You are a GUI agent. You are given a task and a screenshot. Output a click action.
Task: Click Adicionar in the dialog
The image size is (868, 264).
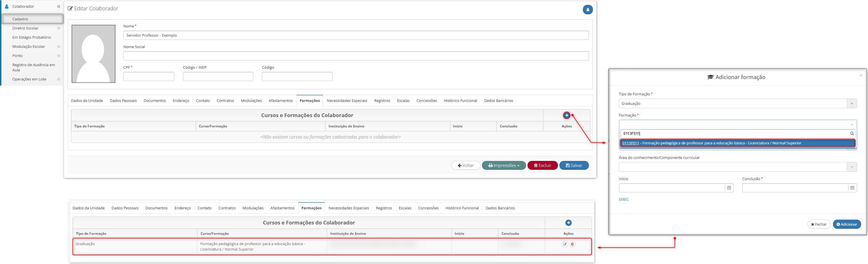pyautogui.click(x=847, y=224)
